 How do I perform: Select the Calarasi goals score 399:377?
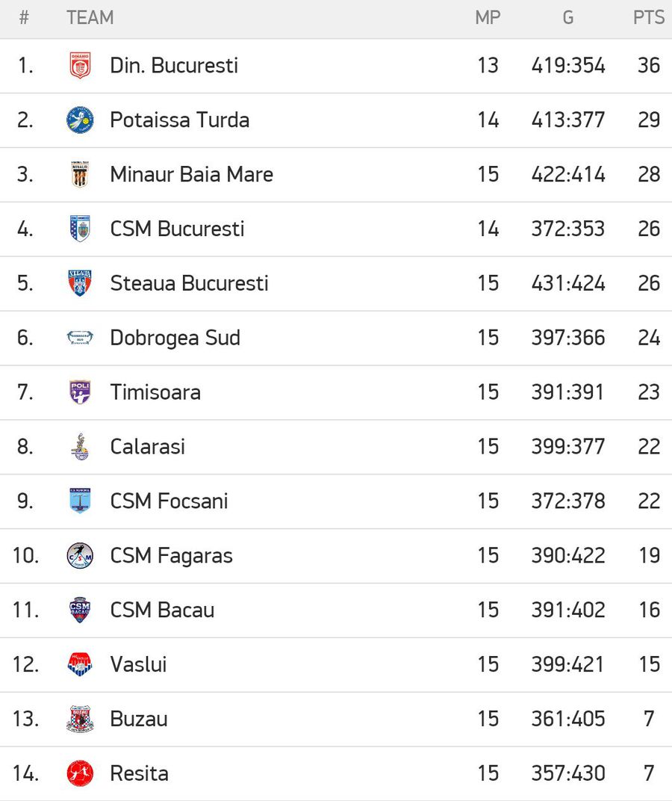pyautogui.click(x=567, y=447)
